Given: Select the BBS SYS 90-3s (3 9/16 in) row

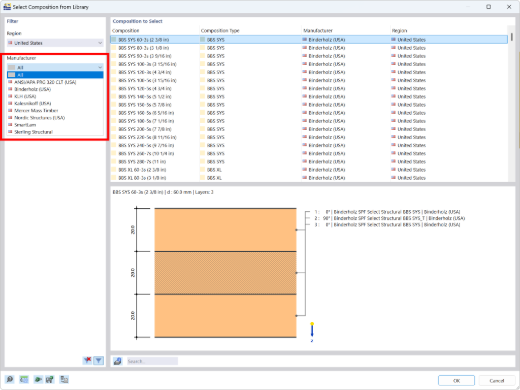Looking at the screenshot, I should pyautogui.click(x=309, y=56).
